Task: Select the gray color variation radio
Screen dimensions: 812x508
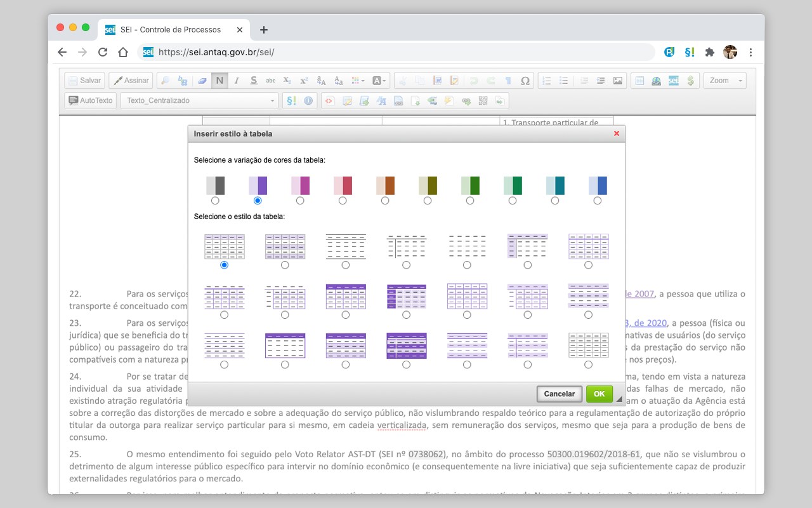Action: 215,201
